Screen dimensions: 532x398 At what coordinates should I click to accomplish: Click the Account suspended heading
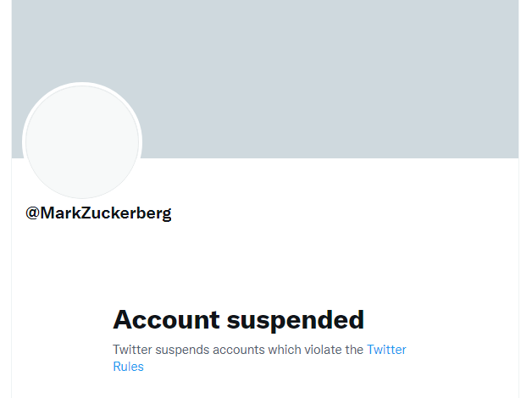238,320
